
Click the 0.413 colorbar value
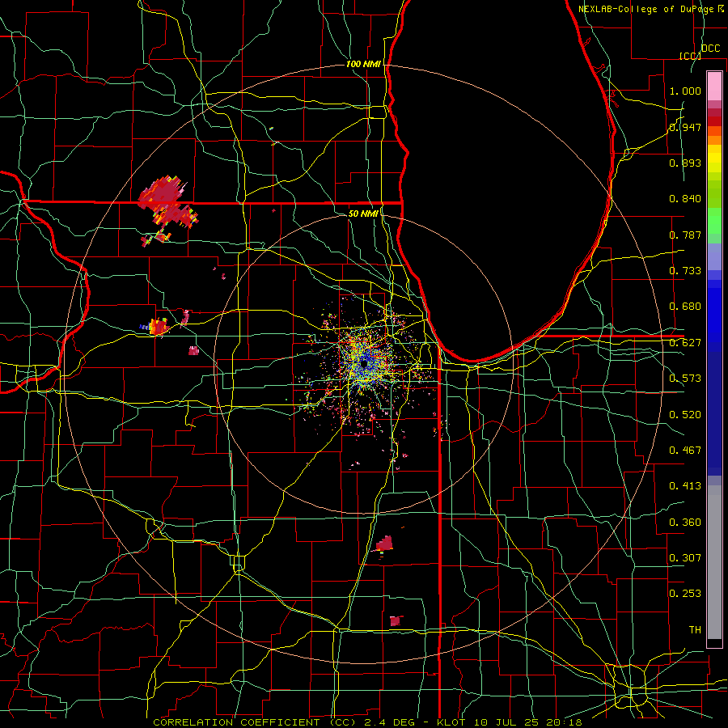[x=685, y=486]
